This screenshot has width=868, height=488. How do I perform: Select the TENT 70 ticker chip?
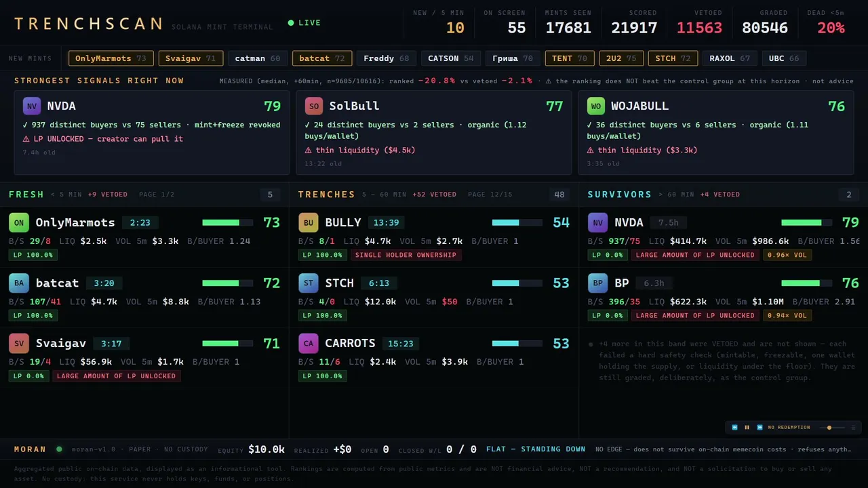coord(570,58)
